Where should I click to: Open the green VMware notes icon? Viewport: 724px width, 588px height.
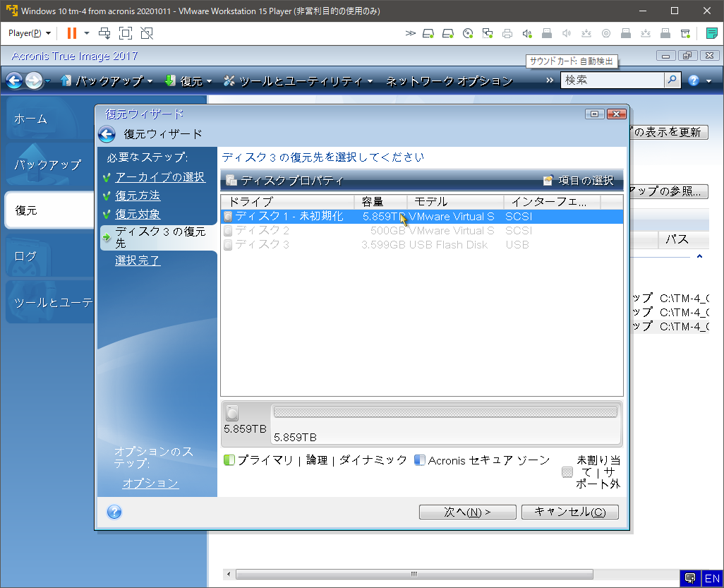pos(712,33)
